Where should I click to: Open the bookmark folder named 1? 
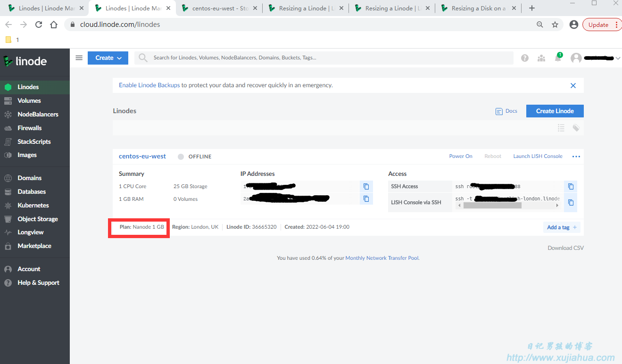pos(12,40)
